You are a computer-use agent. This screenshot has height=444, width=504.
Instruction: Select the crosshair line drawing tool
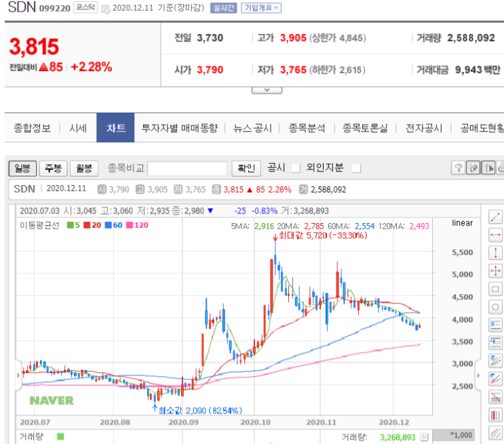(495, 271)
